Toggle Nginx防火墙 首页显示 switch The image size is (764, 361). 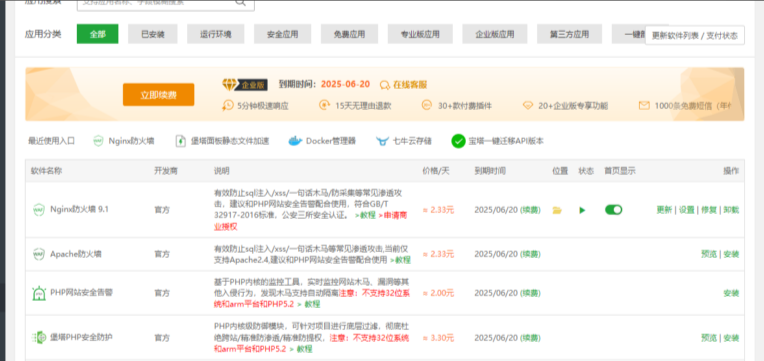coord(613,210)
